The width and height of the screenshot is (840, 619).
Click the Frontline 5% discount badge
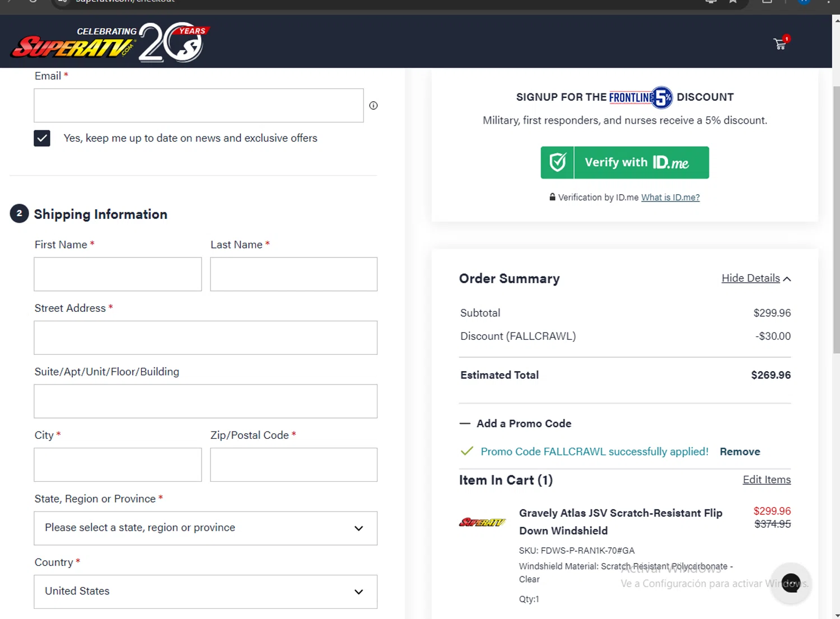coord(641,97)
